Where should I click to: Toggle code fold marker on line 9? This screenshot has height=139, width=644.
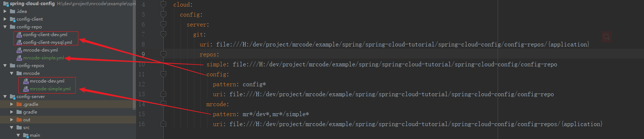tap(164, 54)
